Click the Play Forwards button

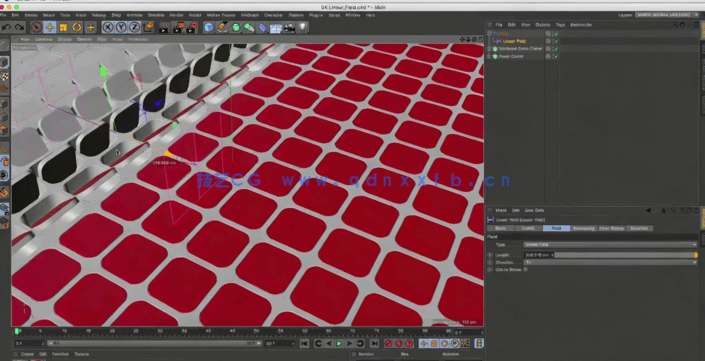pos(339,343)
